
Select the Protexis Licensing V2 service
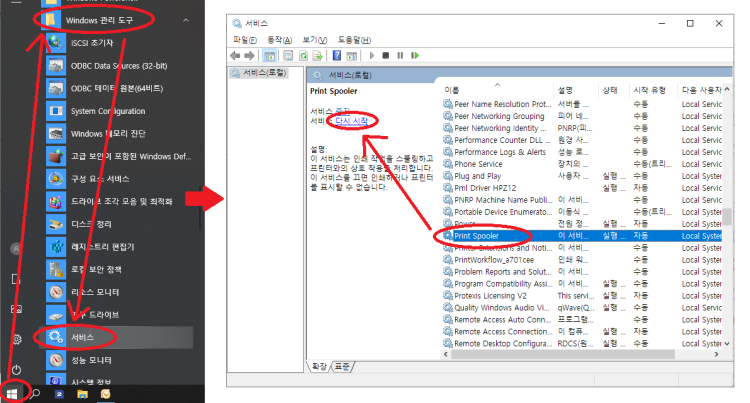(582, 295)
